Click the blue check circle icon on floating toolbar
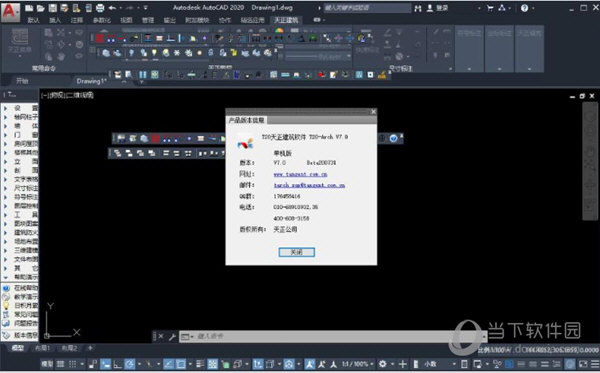Viewport: 600px width, 373px height. coord(393,138)
